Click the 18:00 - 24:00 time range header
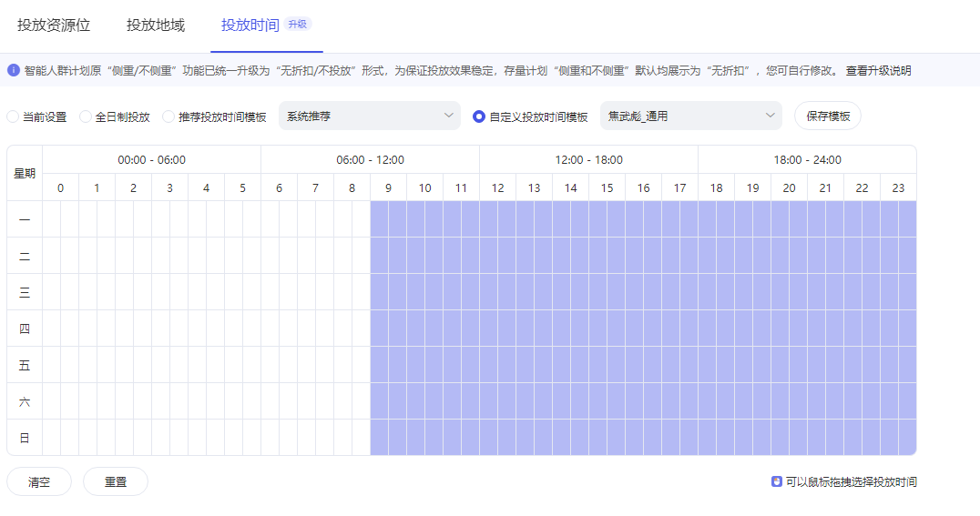 click(x=807, y=160)
